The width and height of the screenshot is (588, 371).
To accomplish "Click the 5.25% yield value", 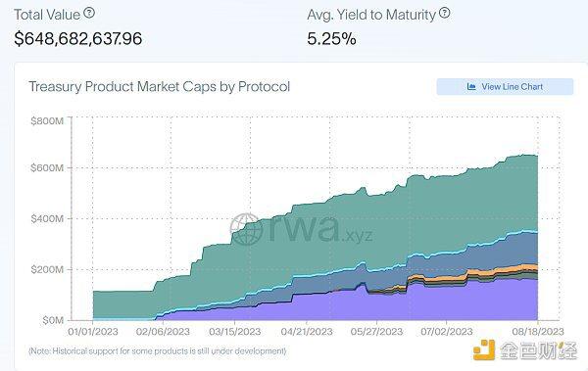I will [x=331, y=38].
